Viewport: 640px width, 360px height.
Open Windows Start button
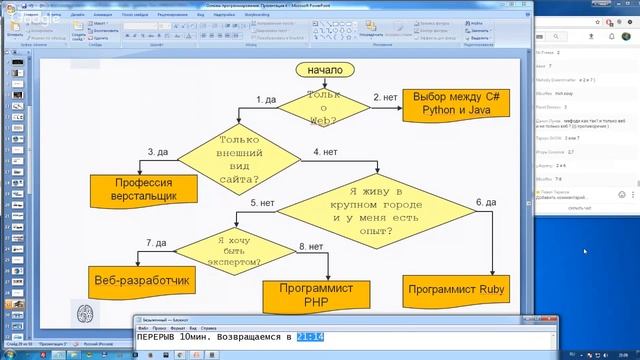click(x=9, y=355)
